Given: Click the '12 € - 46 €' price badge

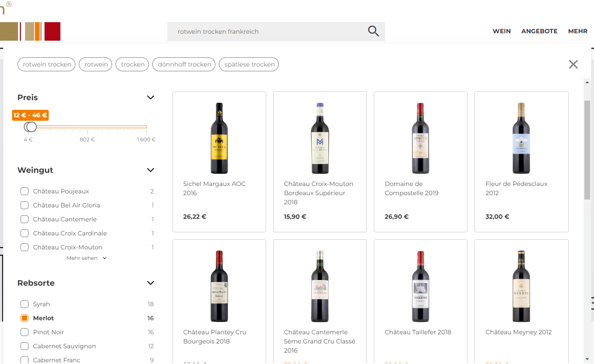Looking at the screenshot, I should tap(30, 115).
